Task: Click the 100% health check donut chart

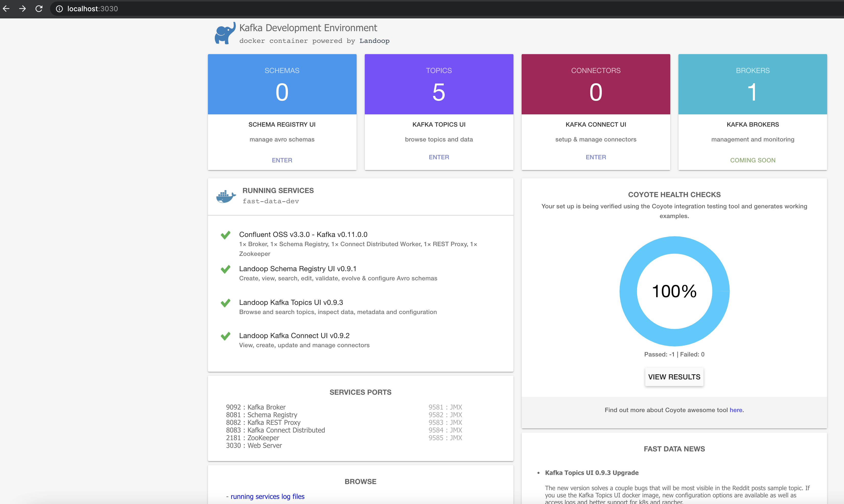Action: tap(674, 291)
